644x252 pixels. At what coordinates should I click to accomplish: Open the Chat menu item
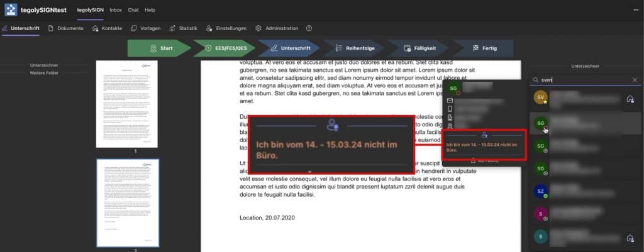133,10
